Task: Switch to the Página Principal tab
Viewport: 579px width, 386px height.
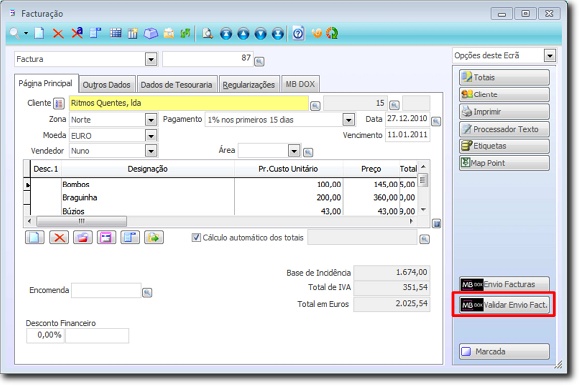Action: (45, 83)
